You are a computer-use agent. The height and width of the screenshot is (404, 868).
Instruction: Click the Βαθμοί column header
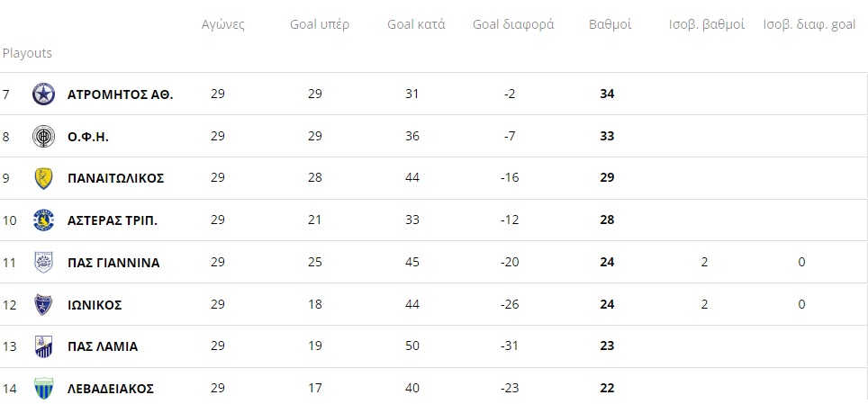(x=610, y=25)
